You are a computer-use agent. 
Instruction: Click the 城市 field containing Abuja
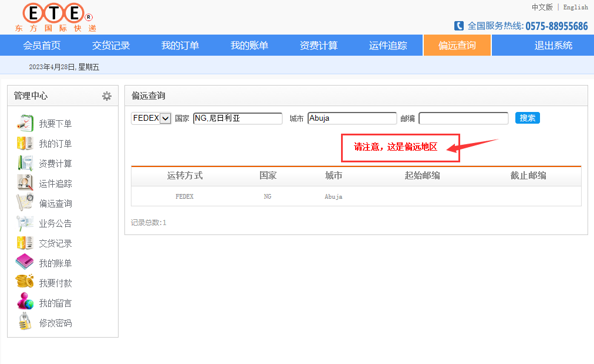[x=352, y=118]
